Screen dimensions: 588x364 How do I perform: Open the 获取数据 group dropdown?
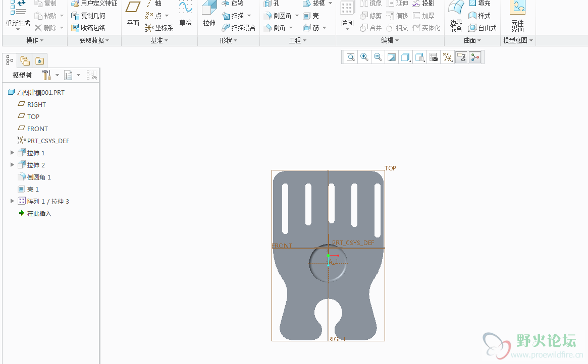94,40
